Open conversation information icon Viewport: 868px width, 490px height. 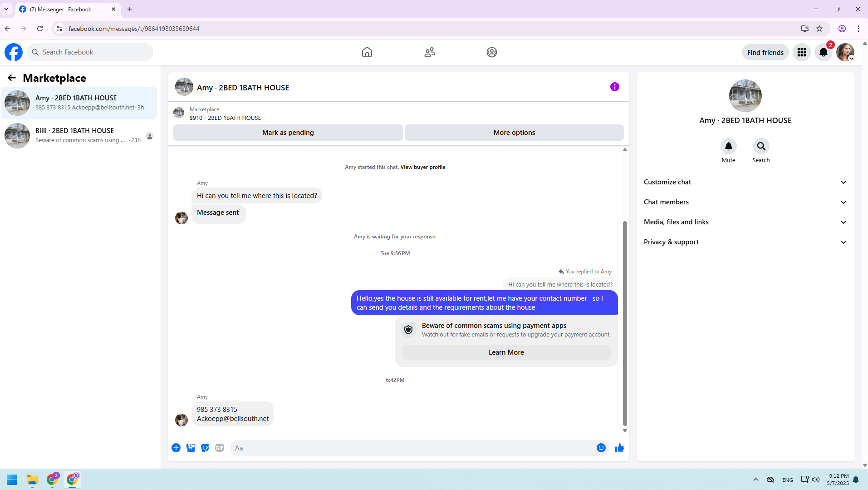point(615,87)
